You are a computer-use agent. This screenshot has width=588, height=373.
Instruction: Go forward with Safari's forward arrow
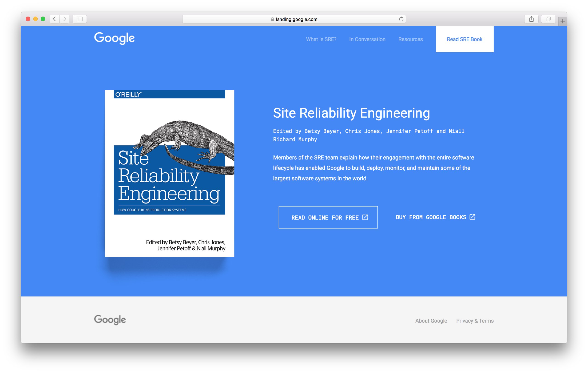point(65,19)
